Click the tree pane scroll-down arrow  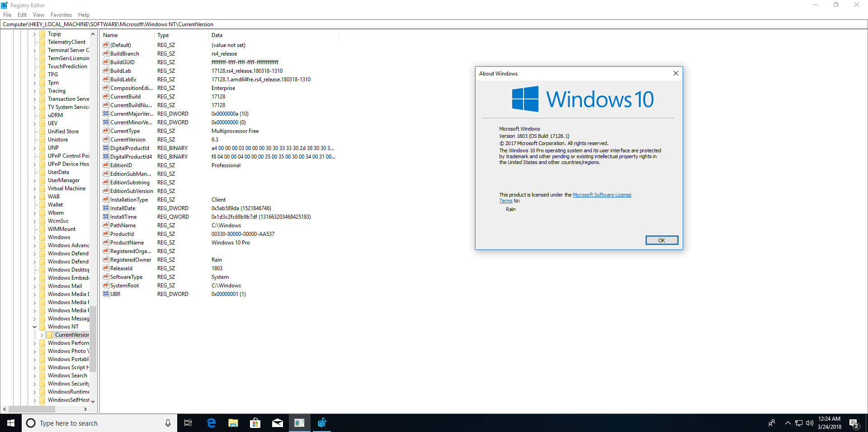(93, 401)
